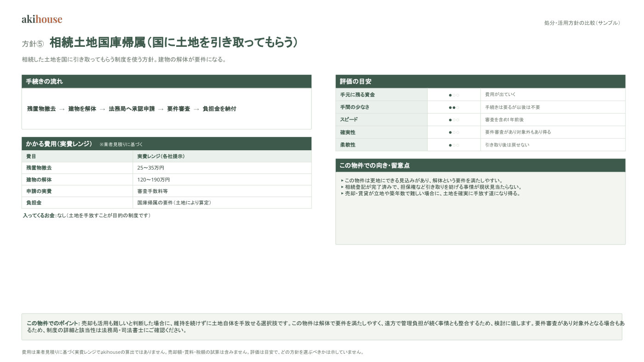The width and height of the screenshot is (644, 362).
Task: Click the rating dots for 手元に残る資金
Action: point(454,95)
